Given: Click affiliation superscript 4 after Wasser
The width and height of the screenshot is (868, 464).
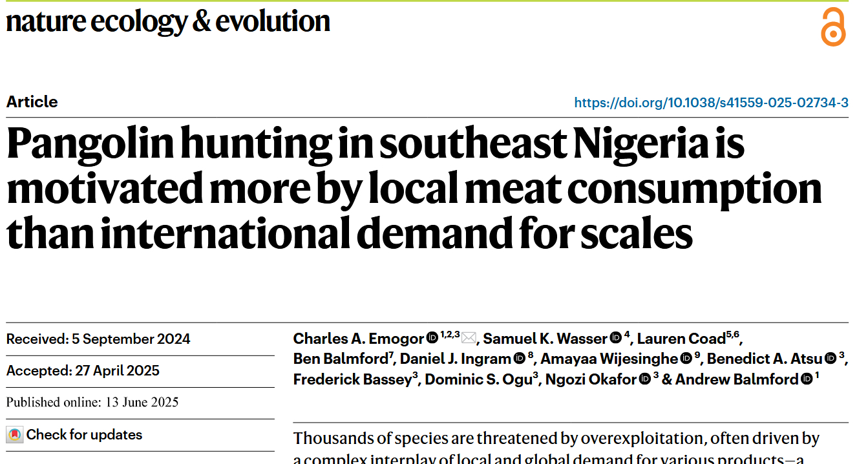Looking at the screenshot, I should [x=627, y=334].
